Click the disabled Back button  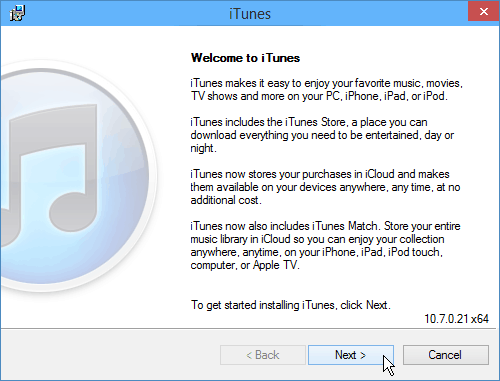click(x=263, y=355)
